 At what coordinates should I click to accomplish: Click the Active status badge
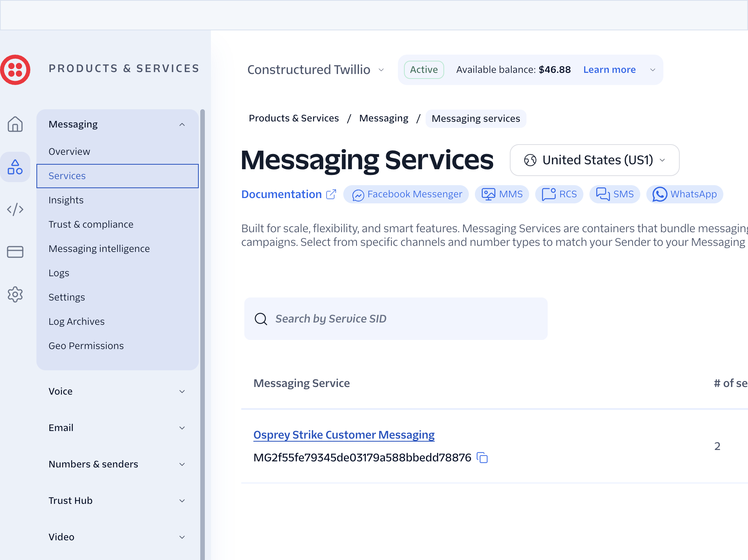click(424, 70)
